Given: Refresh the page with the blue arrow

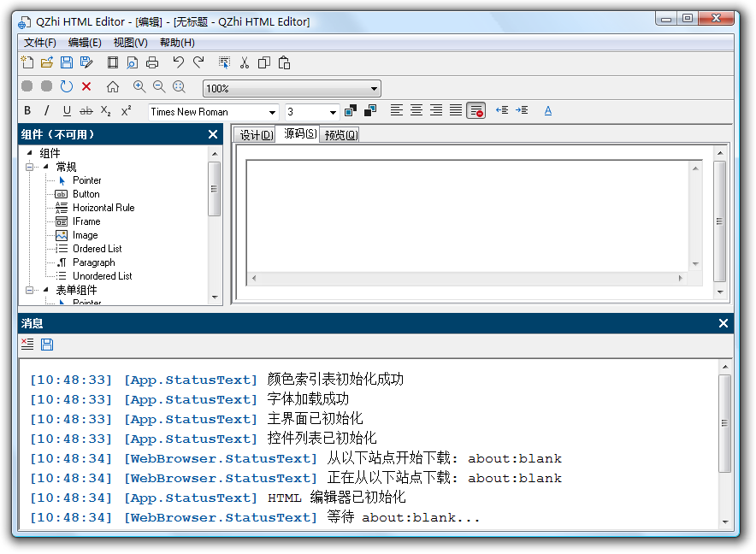Looking at the screenshot, I should [x=67, y=87].
